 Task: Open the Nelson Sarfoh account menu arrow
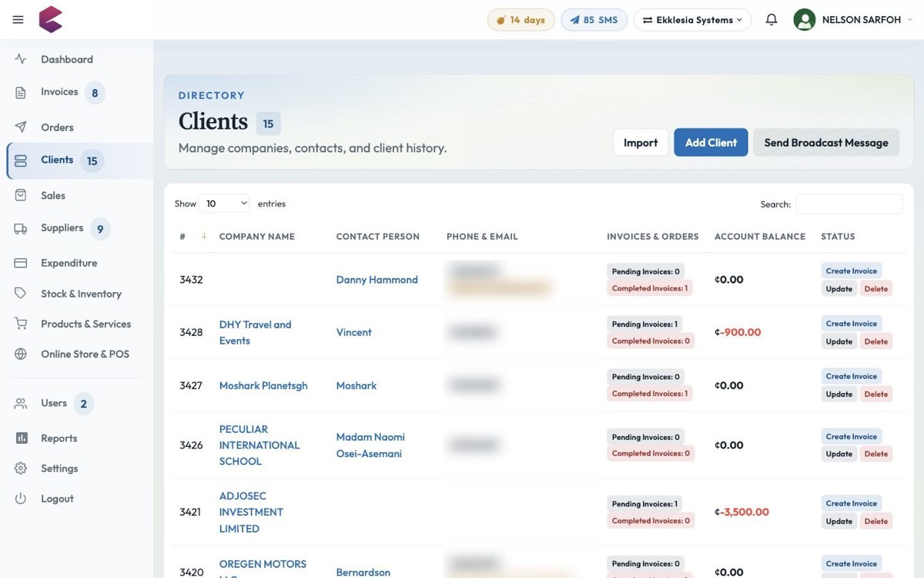pyautogui.click(x=909, y=20)
